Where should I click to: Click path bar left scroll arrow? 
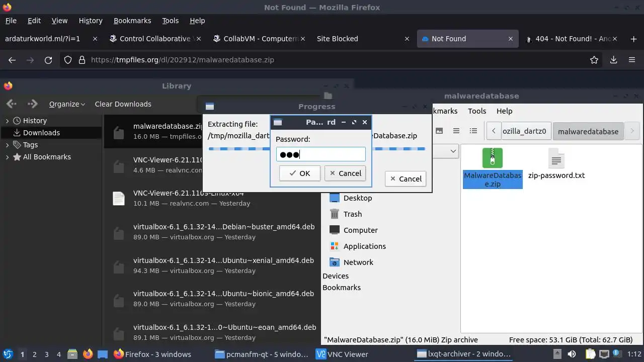pos(494,131)
